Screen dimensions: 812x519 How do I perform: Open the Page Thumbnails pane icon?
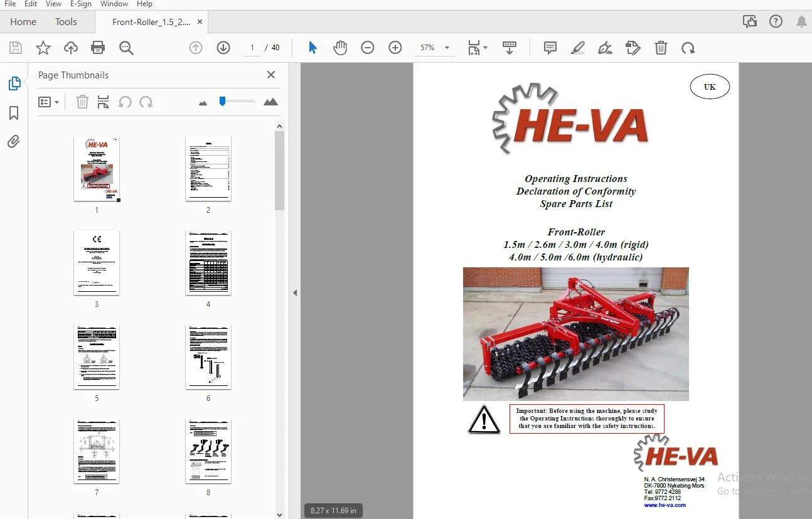point(14,83)
